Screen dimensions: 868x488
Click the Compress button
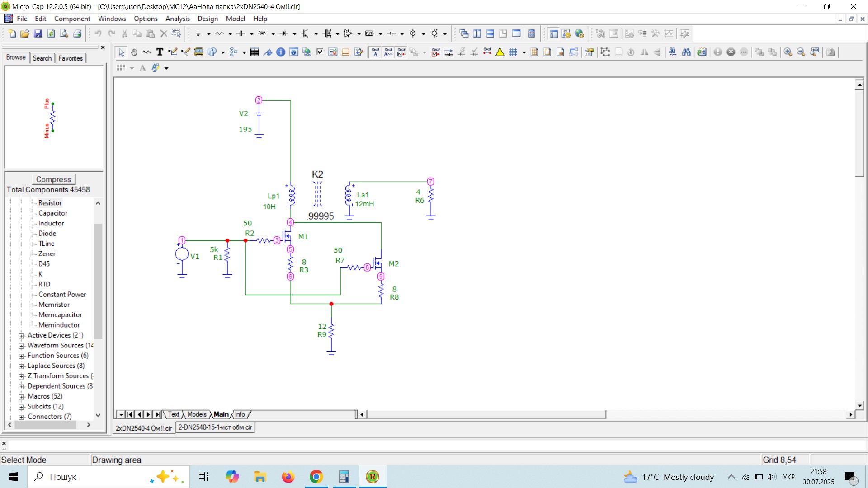click(53, 179)
